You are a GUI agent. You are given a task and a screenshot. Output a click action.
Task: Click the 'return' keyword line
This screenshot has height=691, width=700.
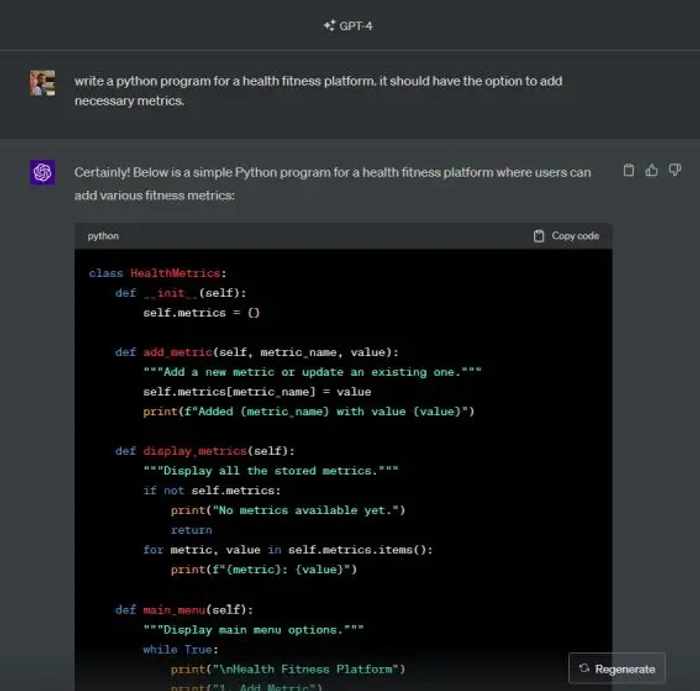(x=191, y=530)
